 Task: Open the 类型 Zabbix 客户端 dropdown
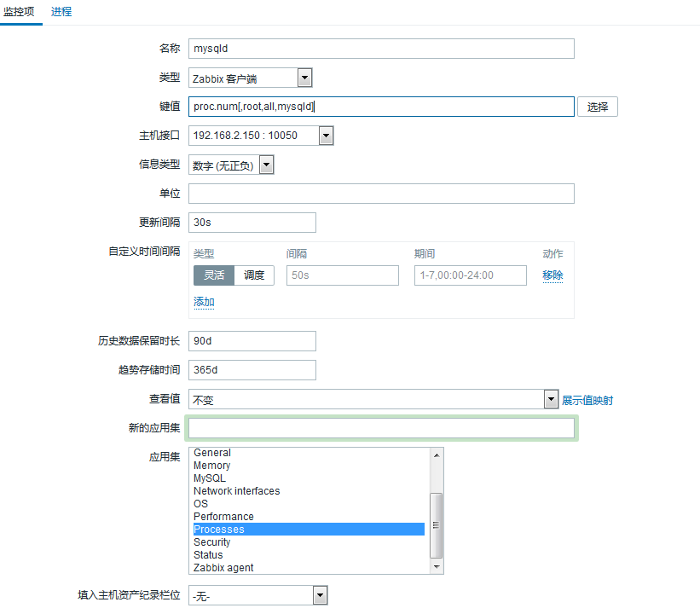click(x=304, y=78)
